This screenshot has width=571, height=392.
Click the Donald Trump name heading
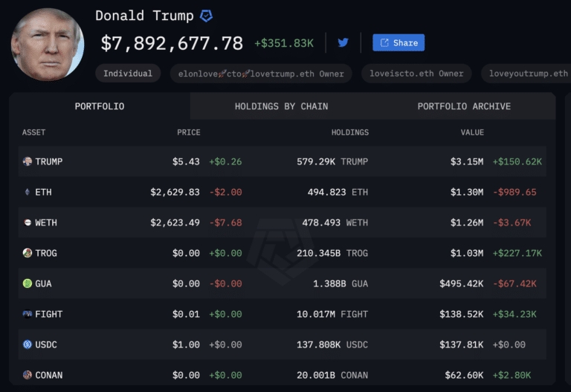pos(144,16)
